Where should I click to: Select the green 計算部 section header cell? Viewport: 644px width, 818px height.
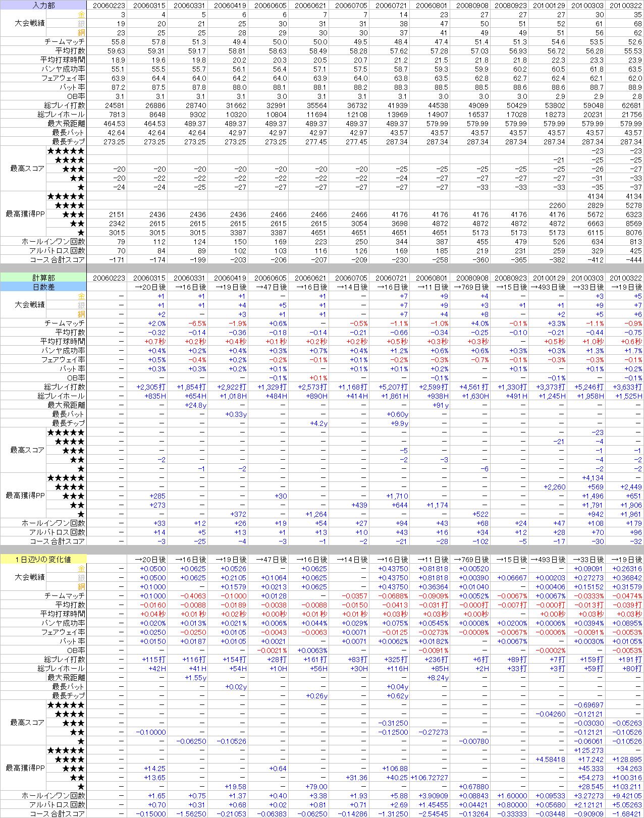pyautogui.click(x=43, y=278)
